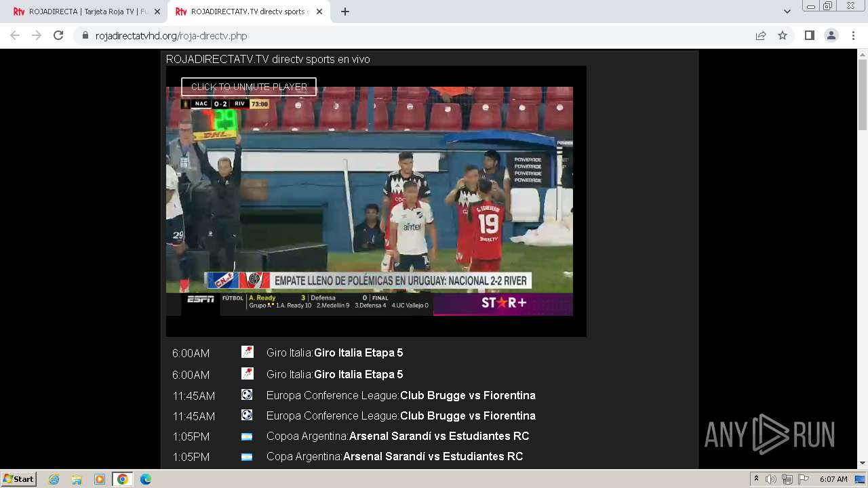Open Microsoft Edge from the taskbar
Viewport: 868px width, 488px height.
coord(146,479)
